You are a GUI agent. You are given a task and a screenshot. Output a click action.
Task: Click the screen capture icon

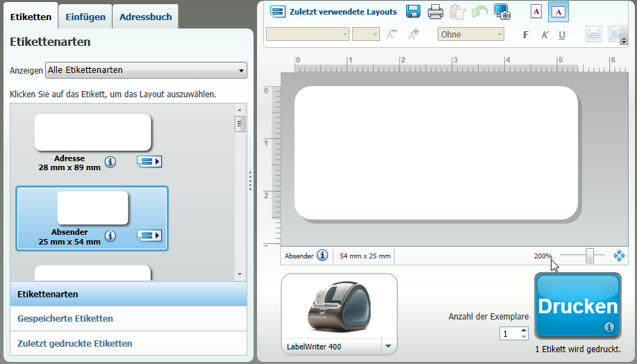pos(502,12)
